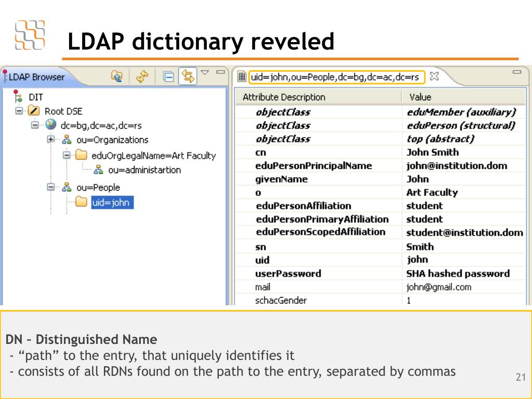Image resolution: width=532 pixels, height=399 pixels.
Task: Click the ou=Organizations org-unit icon
Action: point(66,139)
